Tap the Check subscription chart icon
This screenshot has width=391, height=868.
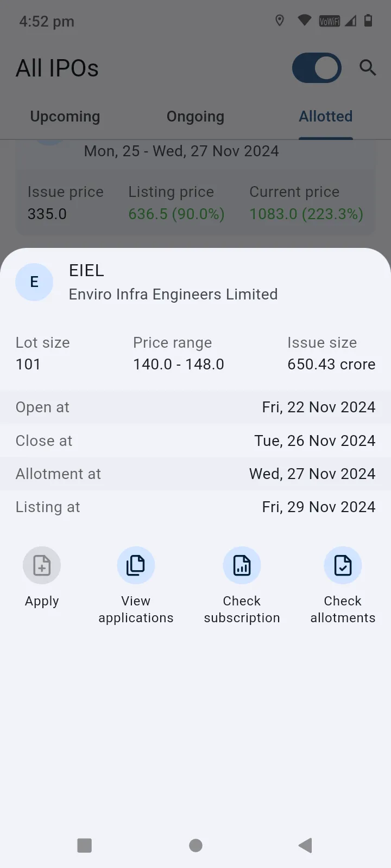point(242,565)
